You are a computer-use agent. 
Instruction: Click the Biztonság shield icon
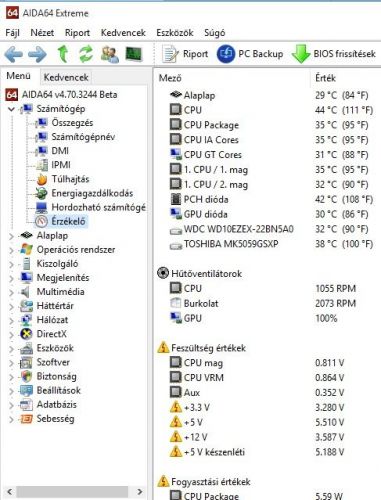(26, 376)
